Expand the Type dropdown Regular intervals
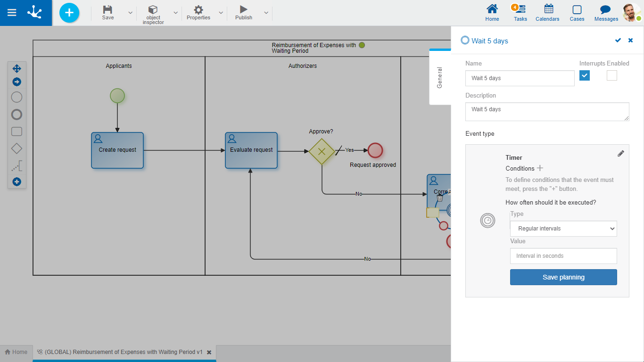This screenshot has width=644, height=362. (563, 229)
